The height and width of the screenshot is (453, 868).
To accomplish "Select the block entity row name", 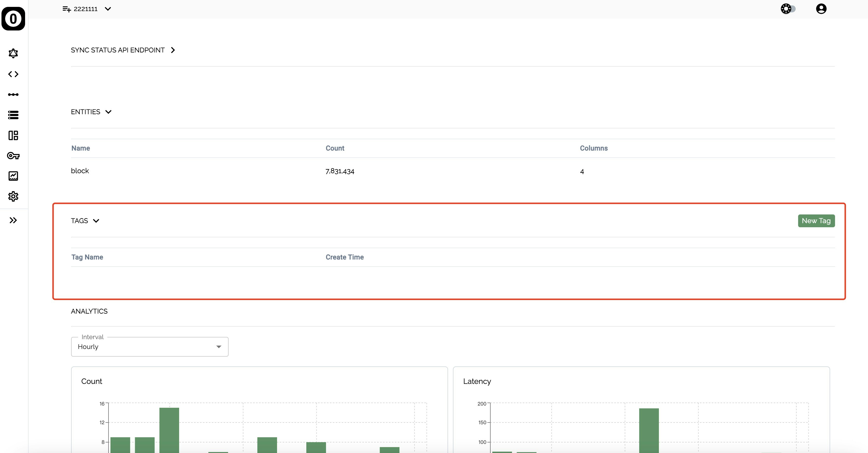I will 80,171.
